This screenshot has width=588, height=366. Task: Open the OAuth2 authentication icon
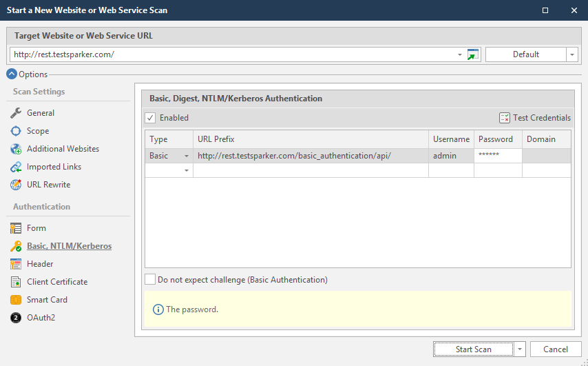click(x=16, y=318)
